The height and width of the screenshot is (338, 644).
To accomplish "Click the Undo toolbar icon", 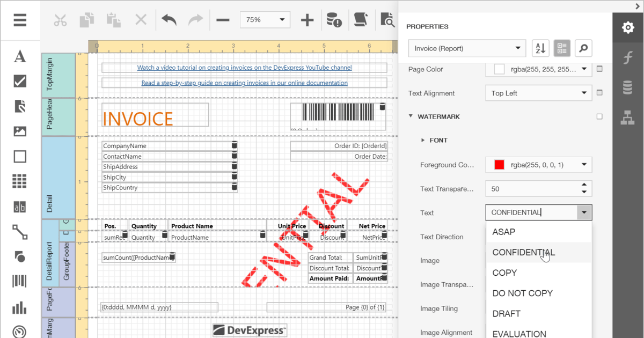I will pos(168,20).
